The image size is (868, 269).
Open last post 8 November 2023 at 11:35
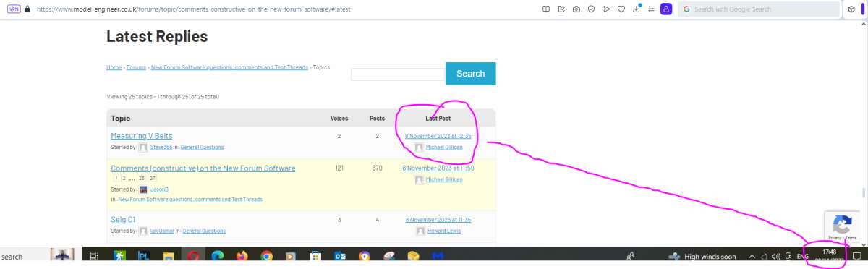tap(438, 219)
